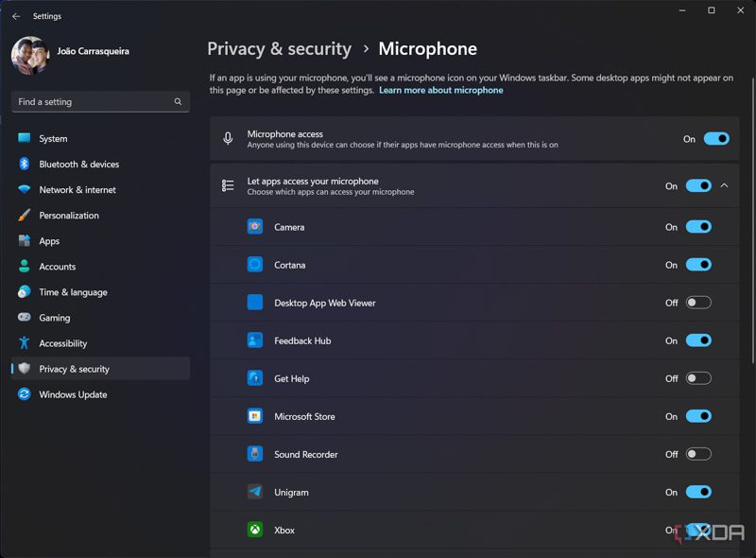This screenshot has height=558, width=756.
Task: Enable microphone access for Get Help
Action: pos(698,378)
